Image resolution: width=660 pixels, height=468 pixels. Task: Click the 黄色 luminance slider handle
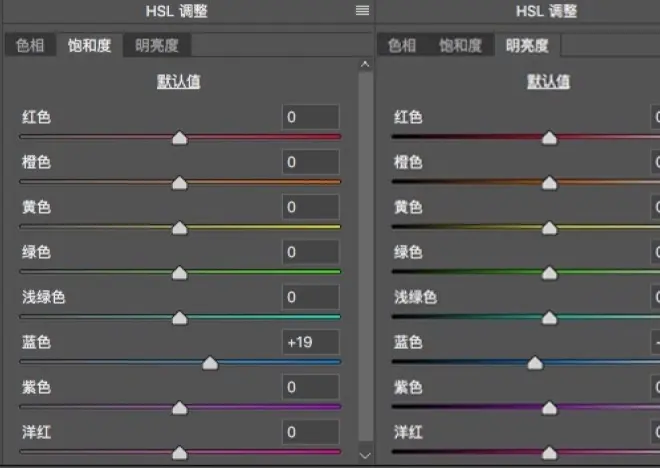click(x=549, y=228)
